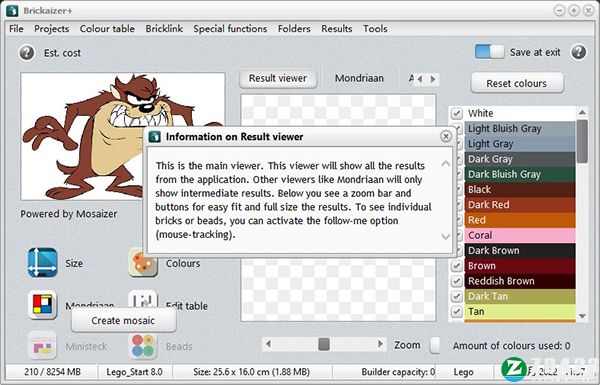The height and width of the screenshot is (385, 600).
Task: Open the File menu
Action: 16,29
